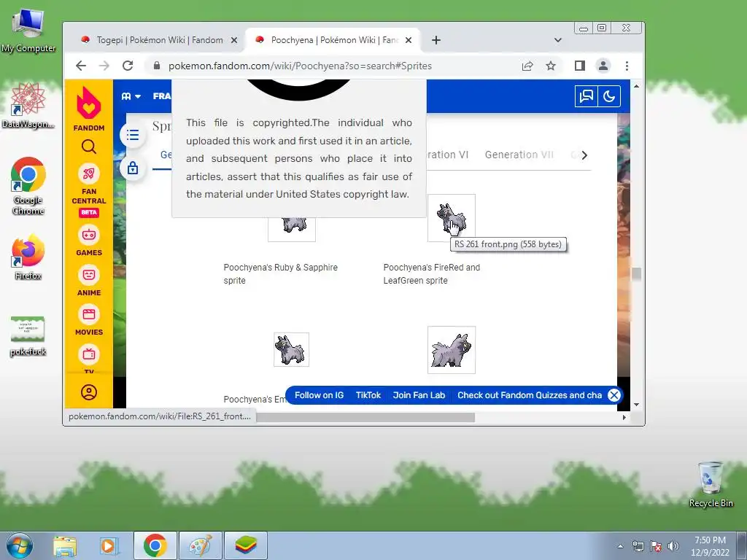747x560 pixels.
Task: Open the Fandom home logo
Action: click(x=88, y=109)
